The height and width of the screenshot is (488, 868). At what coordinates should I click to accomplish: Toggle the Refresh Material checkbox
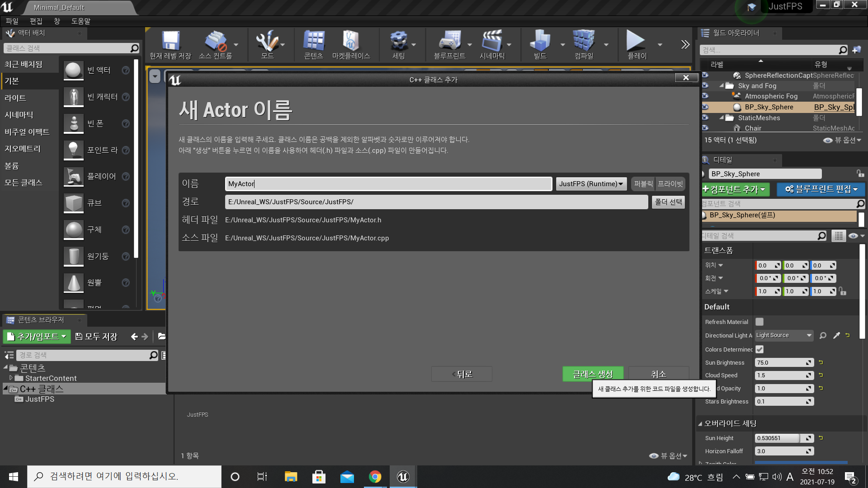[x=759, y=322]
